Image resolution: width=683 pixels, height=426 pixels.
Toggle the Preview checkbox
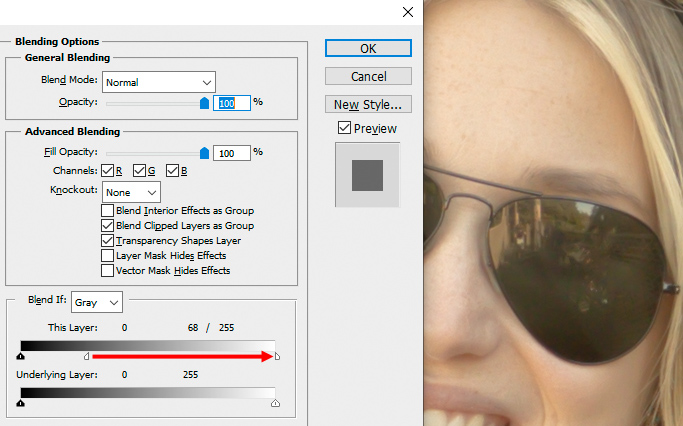click(345, 128)
